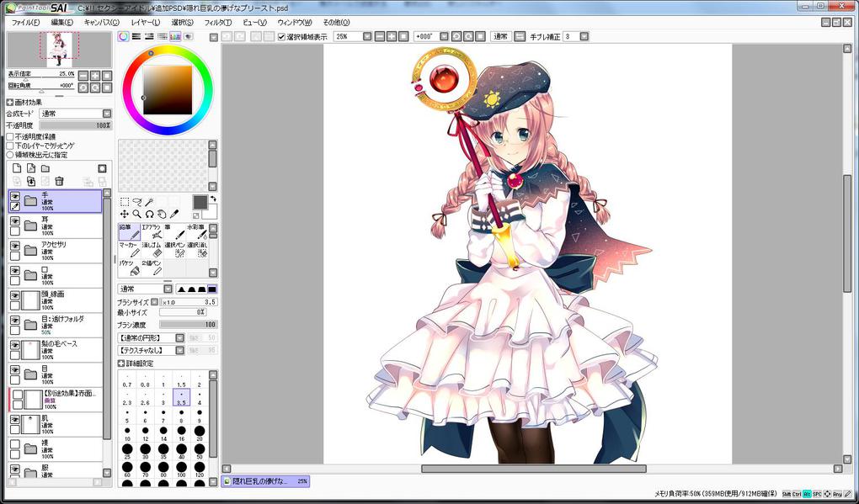The width and height of the screenshot is (859, 504).
Task: Open the フィルタ(T) menu
Action: (x=217, y=23)
